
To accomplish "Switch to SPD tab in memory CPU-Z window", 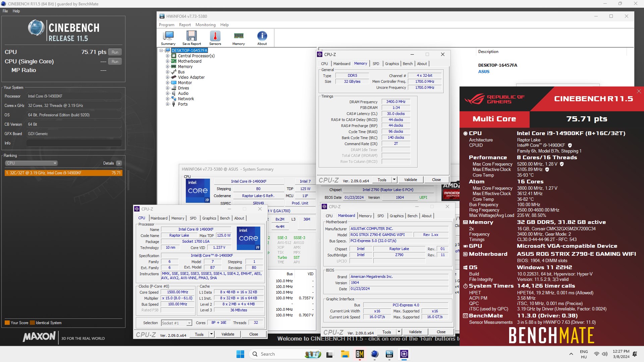I will click(376, 64).
